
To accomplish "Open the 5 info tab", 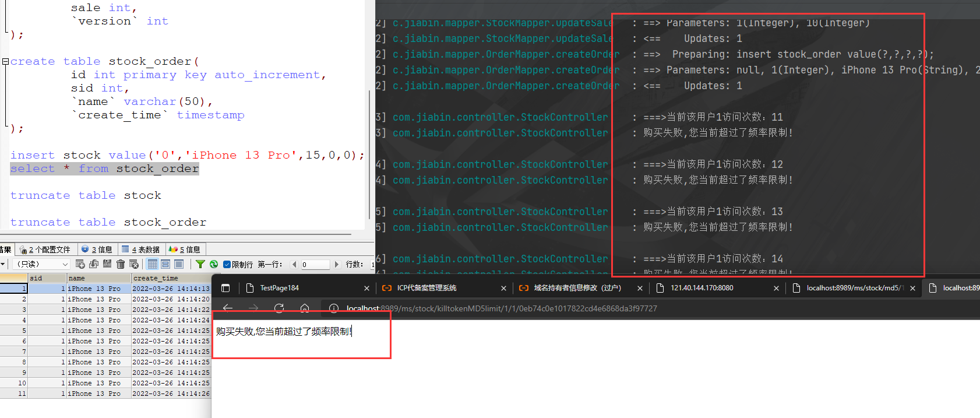I will [x=185, y=250].
